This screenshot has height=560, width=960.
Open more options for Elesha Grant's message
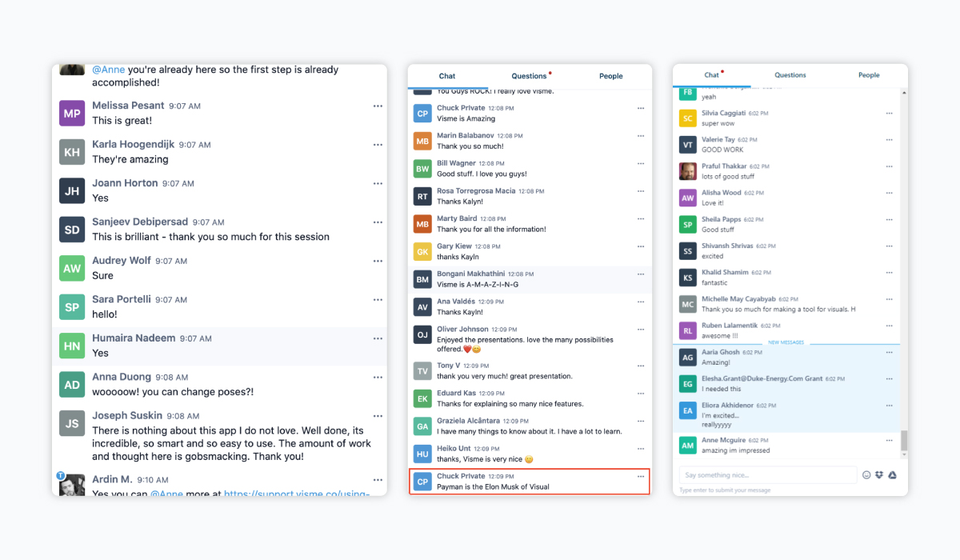(889, 379)
